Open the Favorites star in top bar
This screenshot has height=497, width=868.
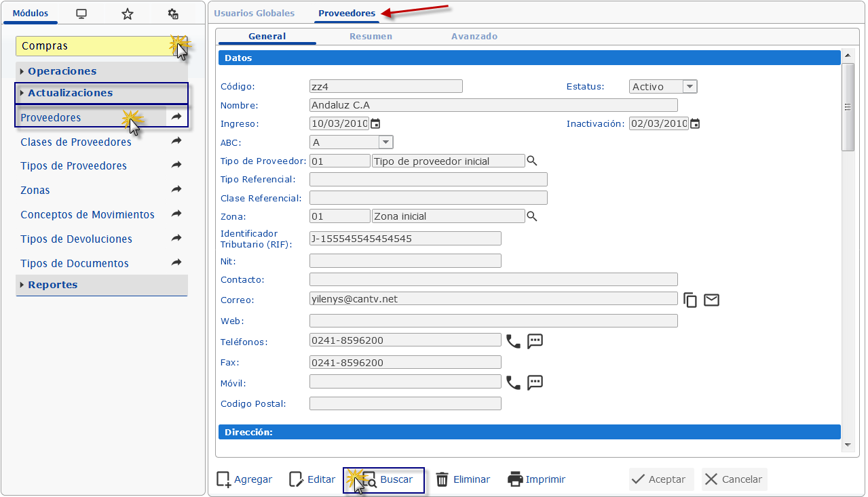coord(127,13)
